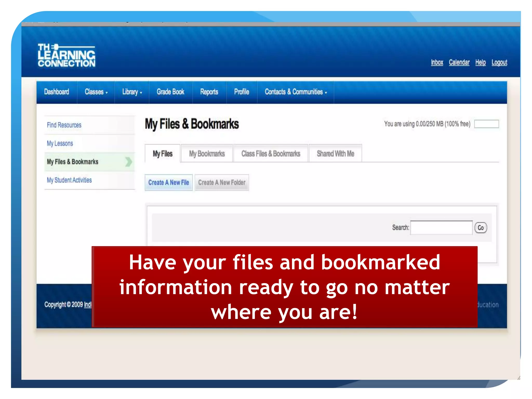Image resolution: width=532 pixels, height=399 pixels.
Task: Click the Go search button
Action: pyautogui.click(x=481, y=228)
